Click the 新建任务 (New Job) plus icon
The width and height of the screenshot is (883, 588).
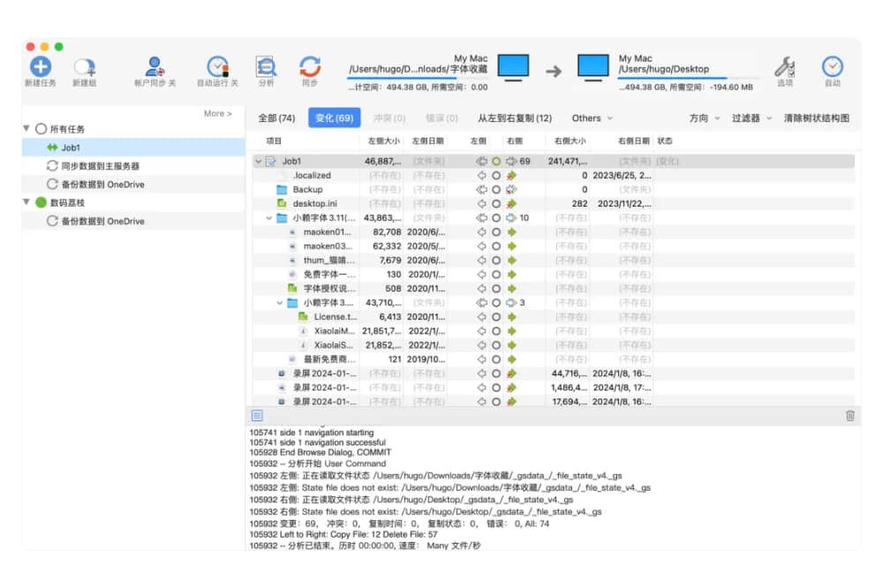(40, 66)
